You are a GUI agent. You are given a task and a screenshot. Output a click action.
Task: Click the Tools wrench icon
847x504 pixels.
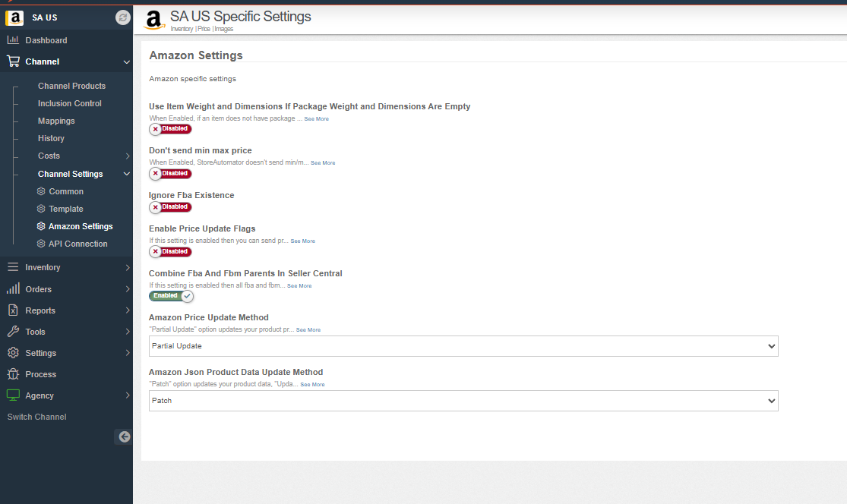(x=13, y=332)
